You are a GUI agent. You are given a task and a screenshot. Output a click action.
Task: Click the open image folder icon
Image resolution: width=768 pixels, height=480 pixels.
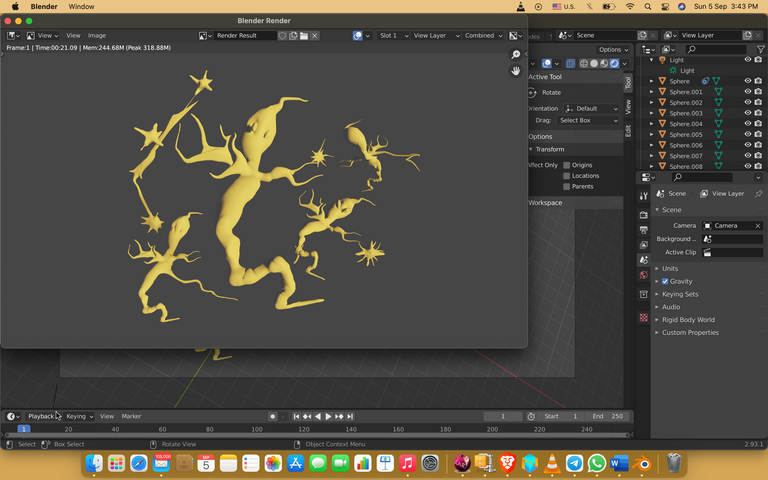click(x=304, y=36)
